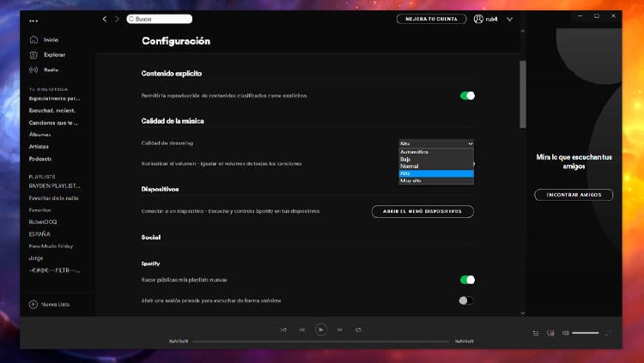
Task: Minimize the Spotify window
Action: click(x=580, y=16)
